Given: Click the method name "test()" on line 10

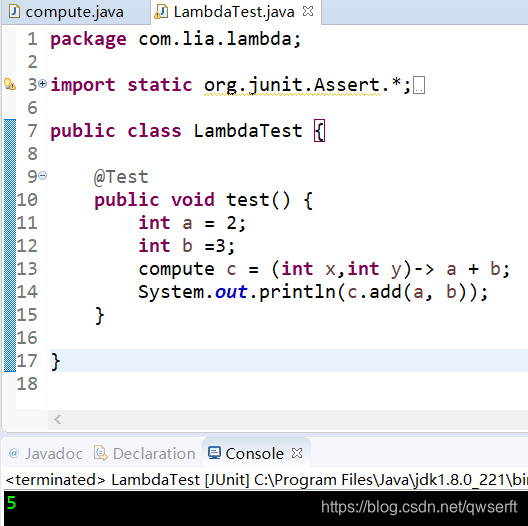Looking at the screenshot, I should pyautogui.click(x=258, y=200).
